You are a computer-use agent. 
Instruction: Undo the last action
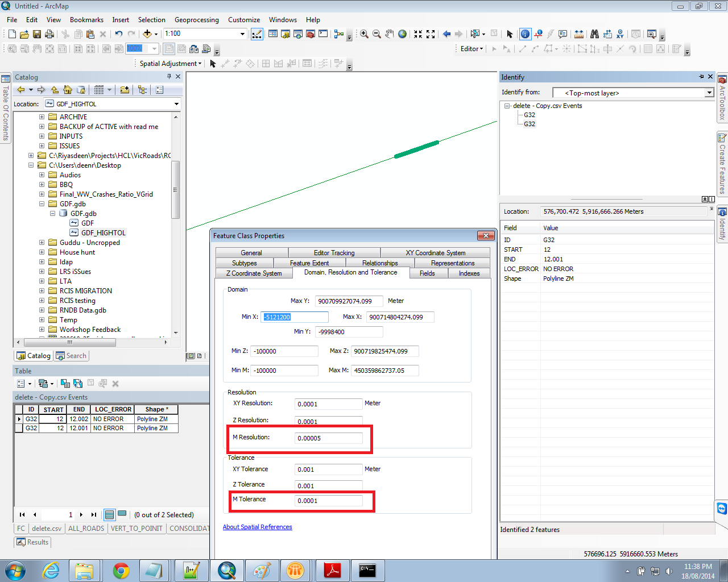(x=118, y=34)
